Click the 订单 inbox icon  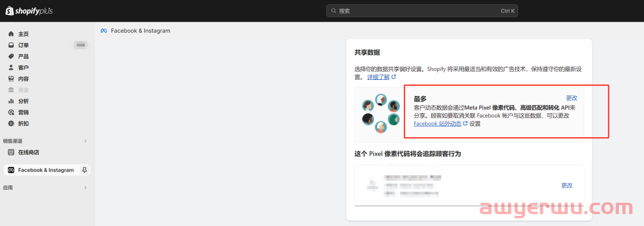coord(11,45)
